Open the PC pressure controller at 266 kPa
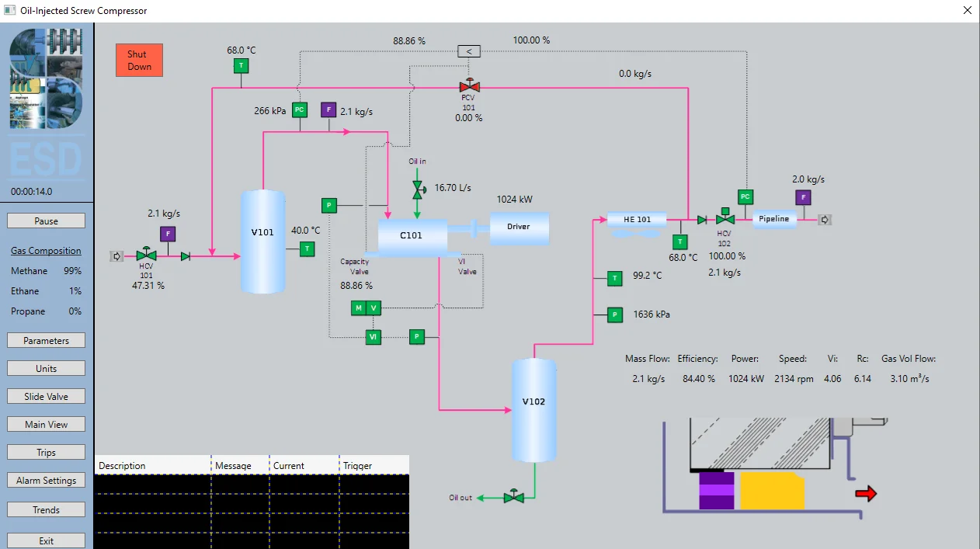Image resolution: width=980 pixels, height=549 pixels. (x=300, y=110)
